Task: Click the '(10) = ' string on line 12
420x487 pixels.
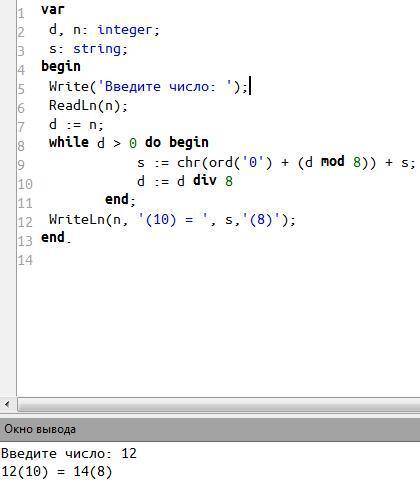Action: (x=172, y=220)
